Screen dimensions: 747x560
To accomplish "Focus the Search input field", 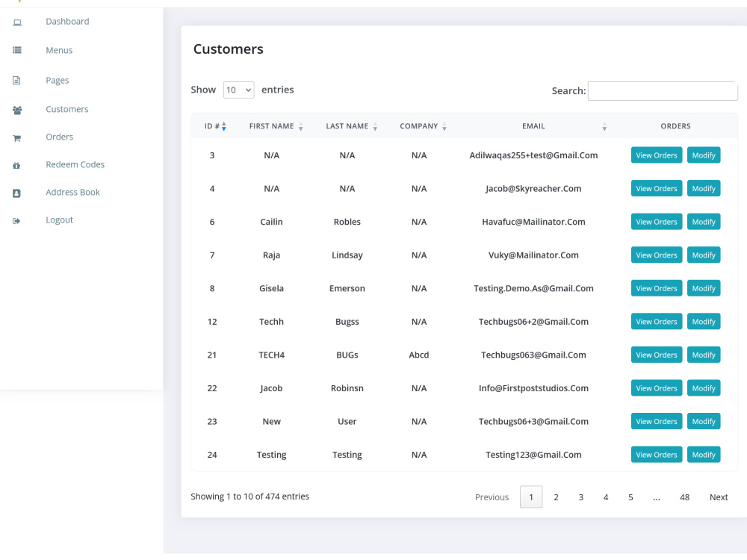I will point(663,91).
